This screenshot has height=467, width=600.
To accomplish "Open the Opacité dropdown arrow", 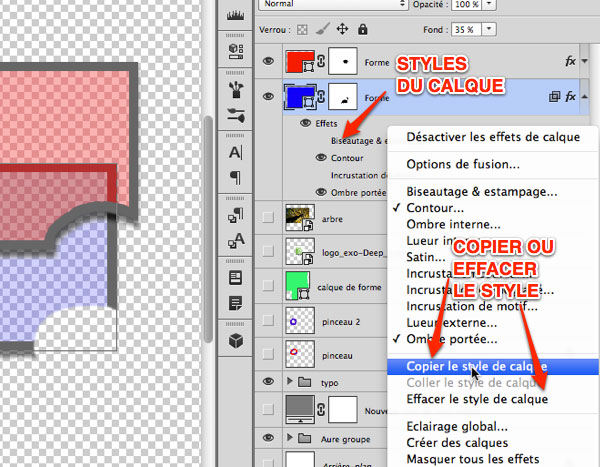I will 489,4.
